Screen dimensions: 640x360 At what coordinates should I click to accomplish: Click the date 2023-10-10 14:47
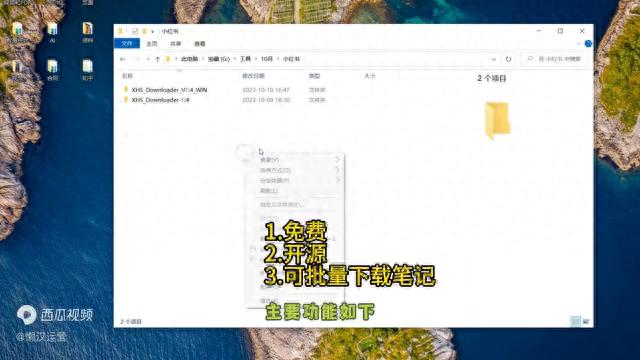tap(266, 90)
